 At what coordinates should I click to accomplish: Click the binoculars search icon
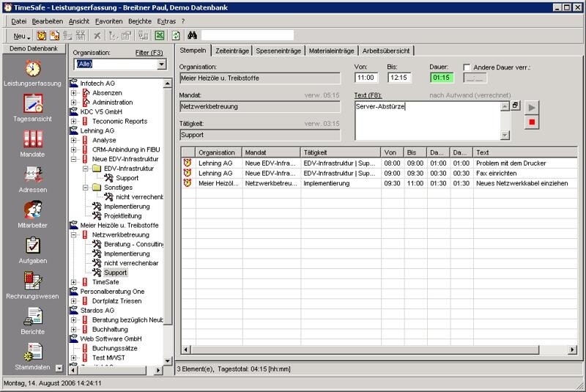(193, 35)
